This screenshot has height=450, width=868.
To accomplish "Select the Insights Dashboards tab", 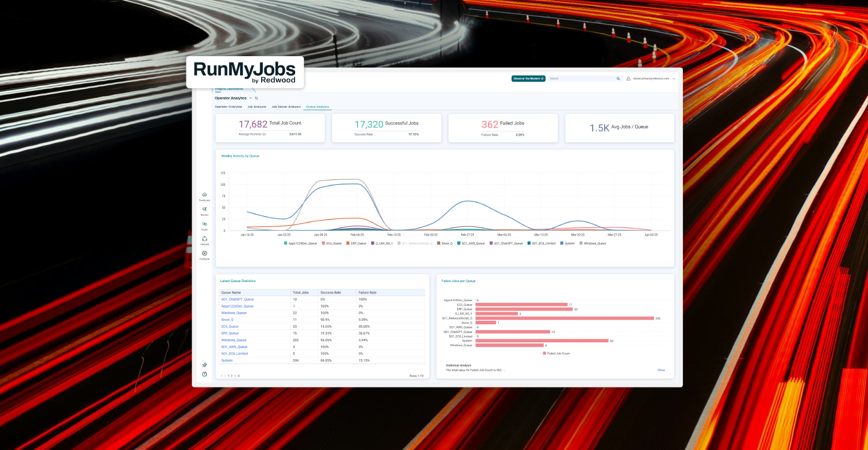I will click(x=229, y=89).
